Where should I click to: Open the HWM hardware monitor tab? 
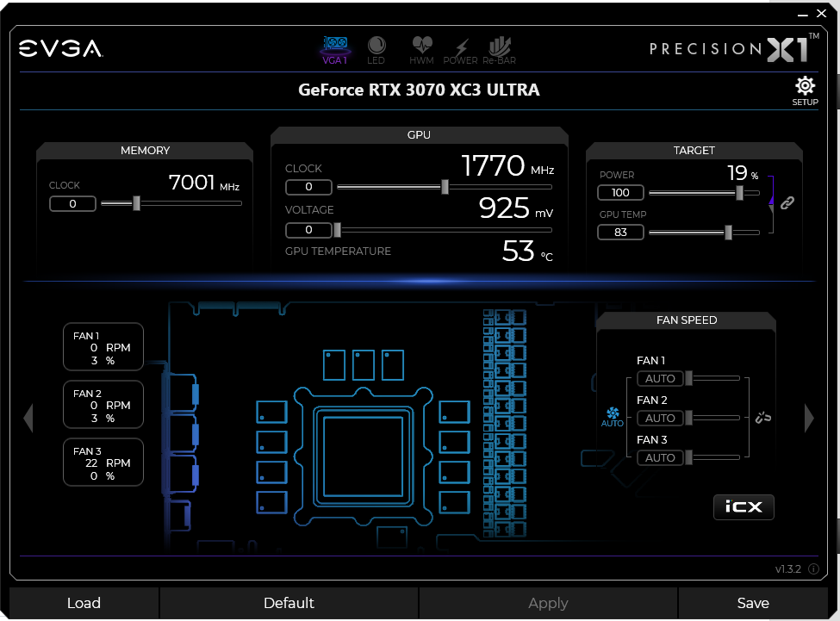tap(421, 50)
